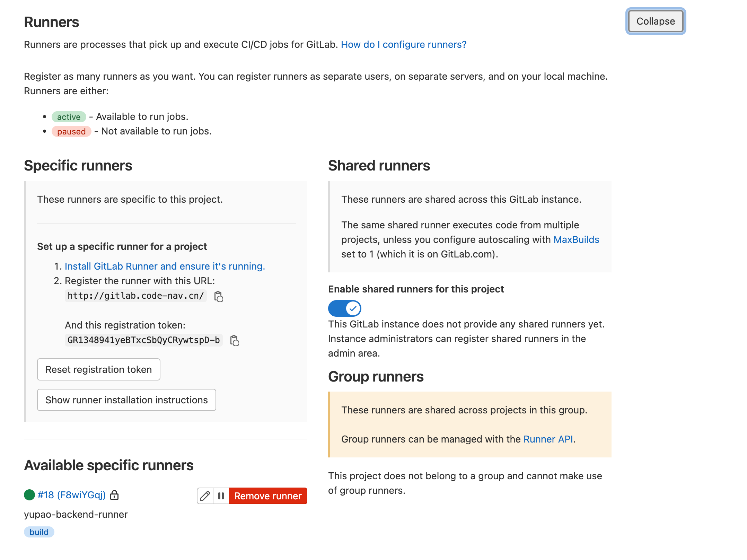
Task: Collapse the Runners section
Action: coord(656,21)
